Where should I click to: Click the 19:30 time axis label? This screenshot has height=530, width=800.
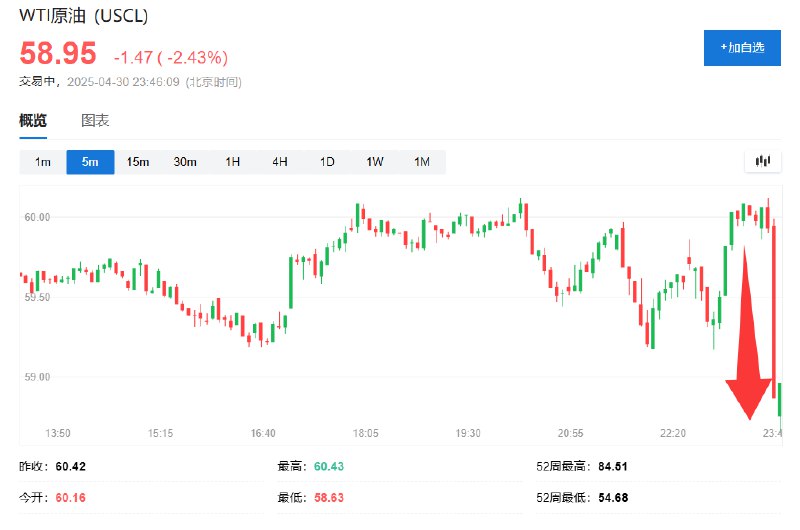click(468, 433)
